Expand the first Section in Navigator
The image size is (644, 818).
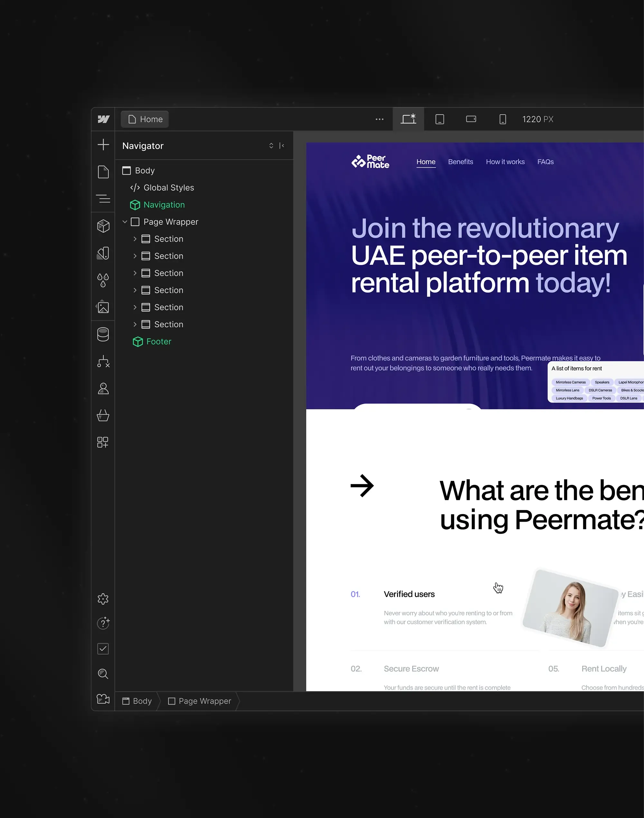coord(135,239)
